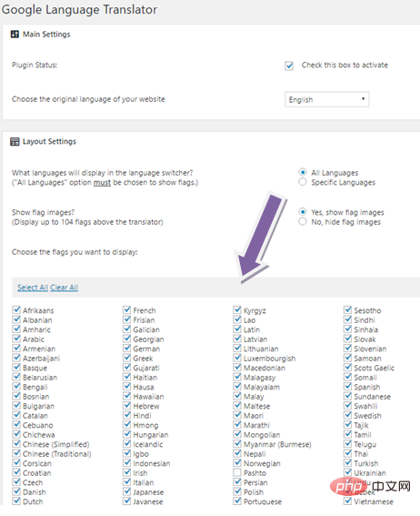420x516 pixels.
Task: Toggle the Myanmar (Burmese) checkbox
Action: (x=237, y=443)
